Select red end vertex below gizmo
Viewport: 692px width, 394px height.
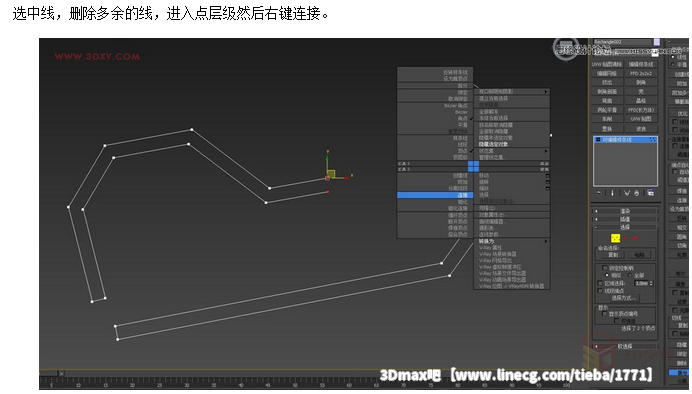328,192
